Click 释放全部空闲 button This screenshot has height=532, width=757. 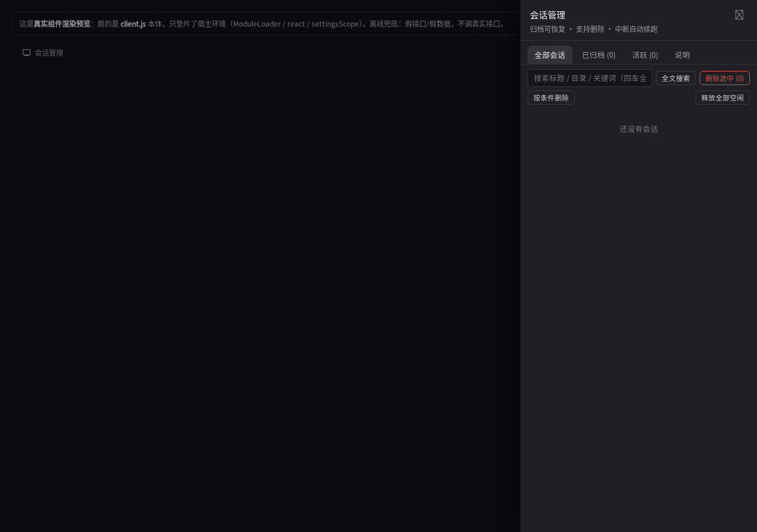click(723, 98)
